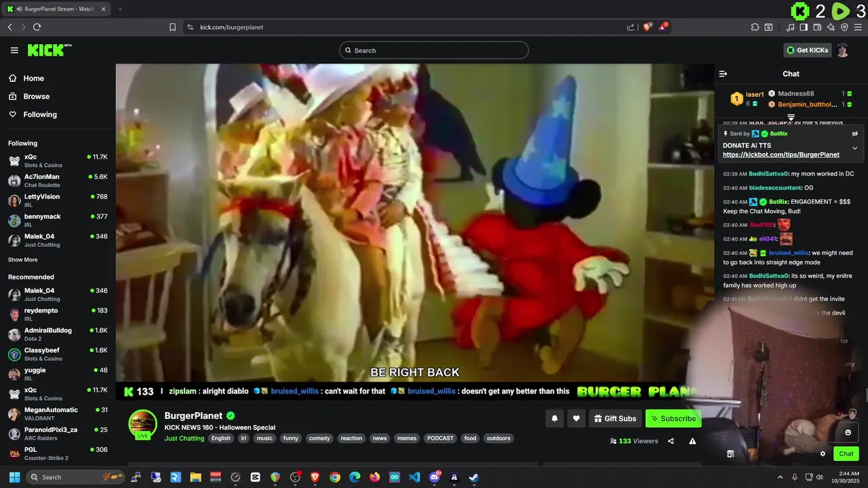
Task: Open Brave Rewards triangle icon
Action: click(664, 27)
